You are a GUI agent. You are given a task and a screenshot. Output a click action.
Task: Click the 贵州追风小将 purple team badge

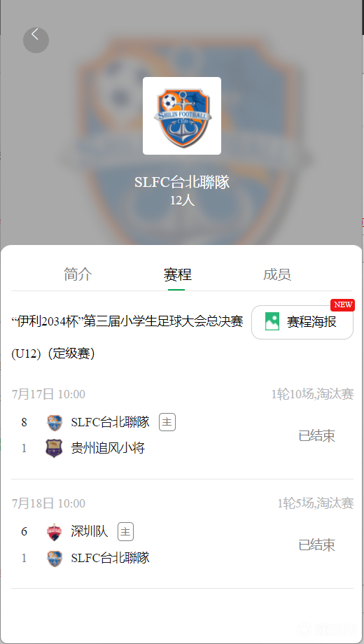coord(54,448)
